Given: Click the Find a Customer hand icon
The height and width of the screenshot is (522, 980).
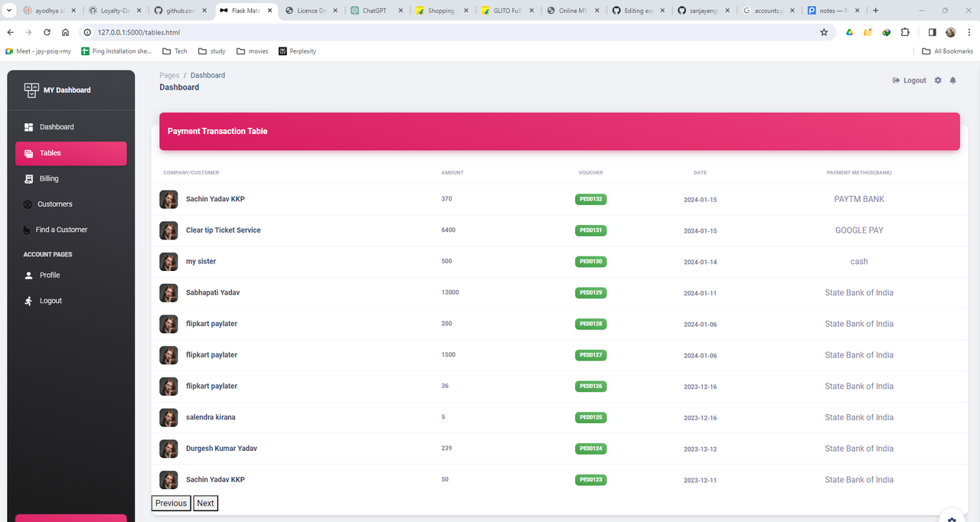Looking at the screenshot, I should pyautogui.click(x=28, y=230).
